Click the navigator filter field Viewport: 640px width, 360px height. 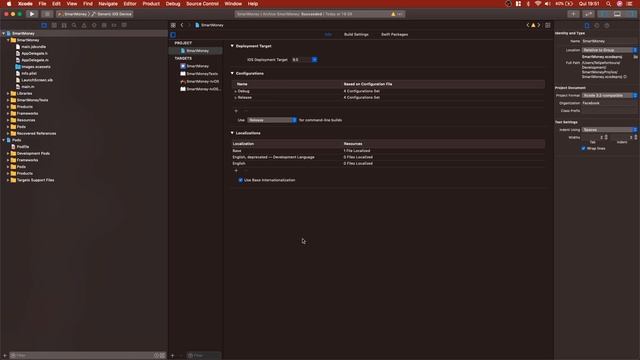[x=87, y=356]
